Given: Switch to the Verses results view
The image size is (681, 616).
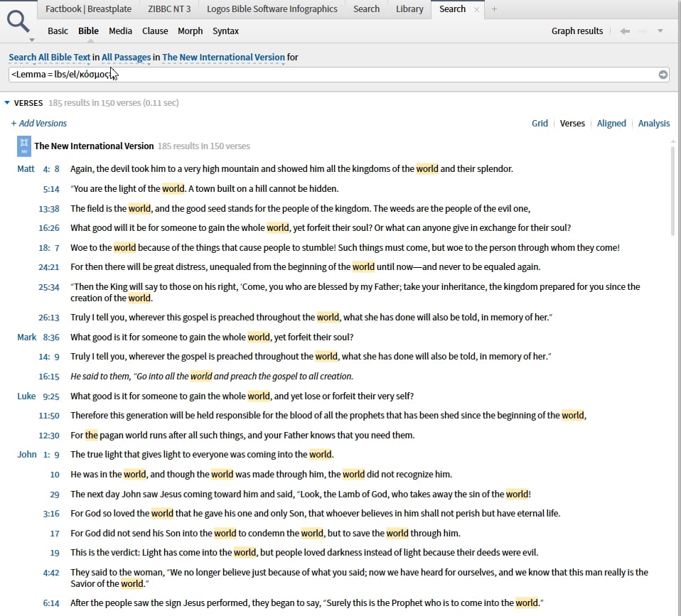Looking at the screenshot, I should point(572,124).
